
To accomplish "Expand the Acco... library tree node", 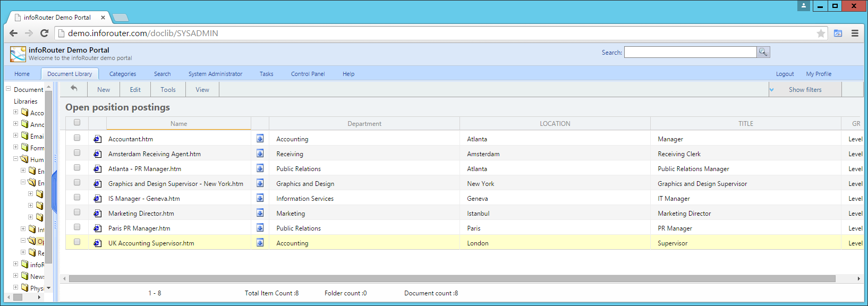I will 16,112.
